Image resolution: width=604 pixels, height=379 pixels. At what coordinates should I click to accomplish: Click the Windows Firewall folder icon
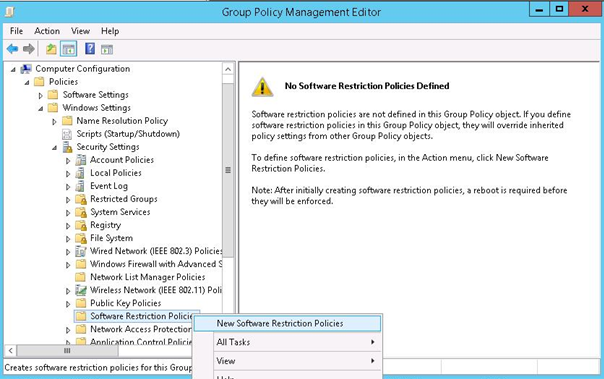coord(81,264)
